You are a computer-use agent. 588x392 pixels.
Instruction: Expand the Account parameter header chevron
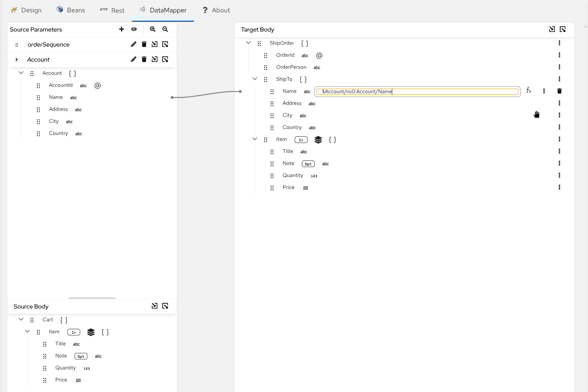click(17, 59)
